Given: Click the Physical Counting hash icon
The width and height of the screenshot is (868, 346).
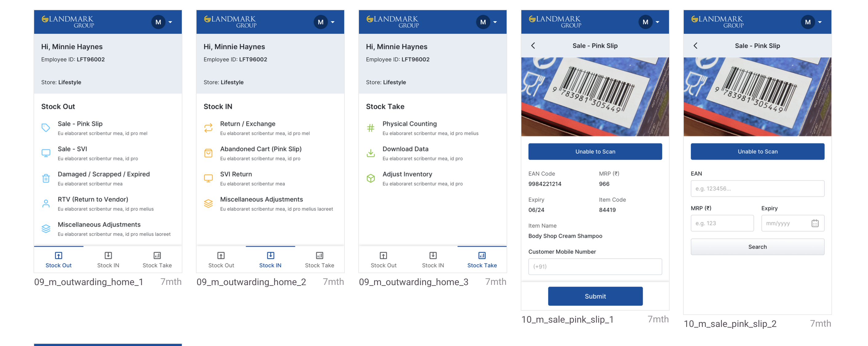Looking at the screenshot, I should pyautogui.click(x=371, y=128).
